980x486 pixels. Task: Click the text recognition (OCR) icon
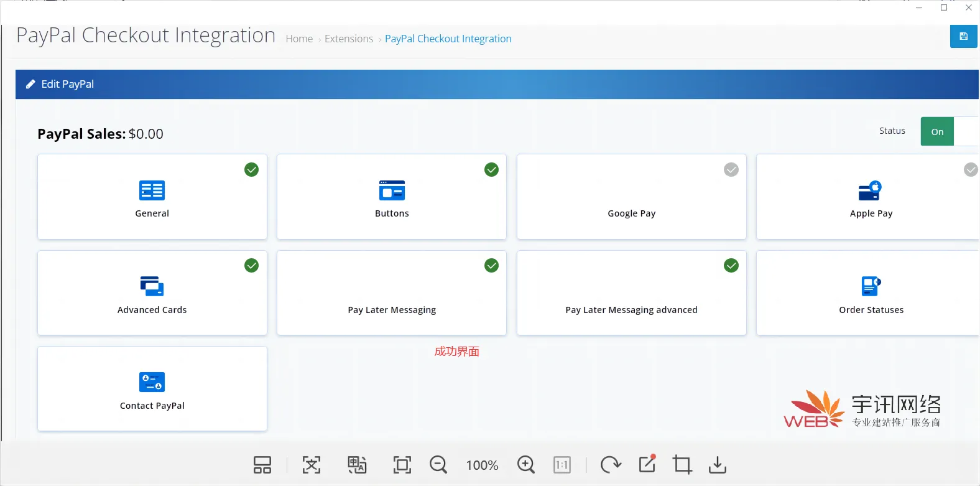(312, 465)
